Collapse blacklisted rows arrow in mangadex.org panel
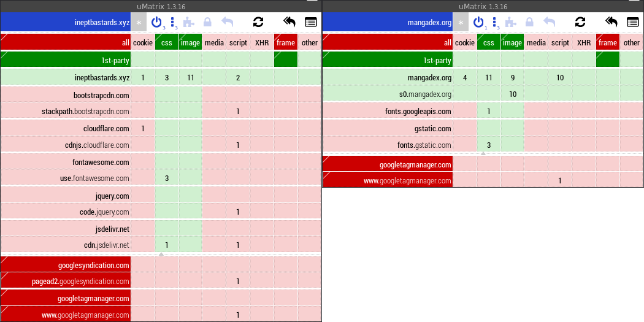This screenshot has height=322, width=644. pos(483,153)
